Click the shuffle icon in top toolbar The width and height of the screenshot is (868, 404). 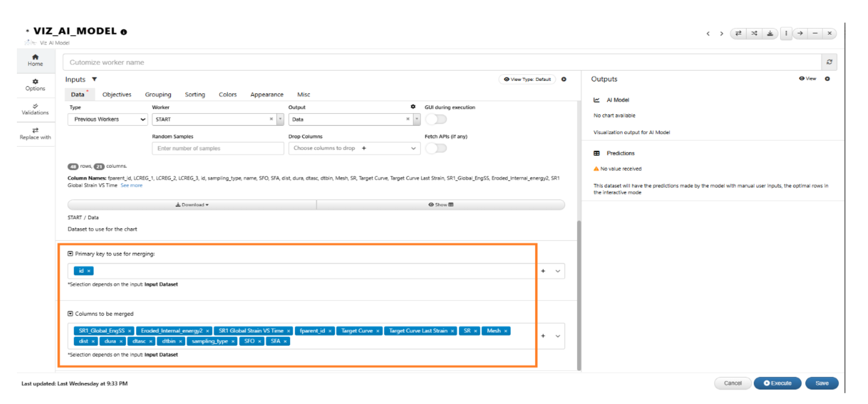[754, 33]
